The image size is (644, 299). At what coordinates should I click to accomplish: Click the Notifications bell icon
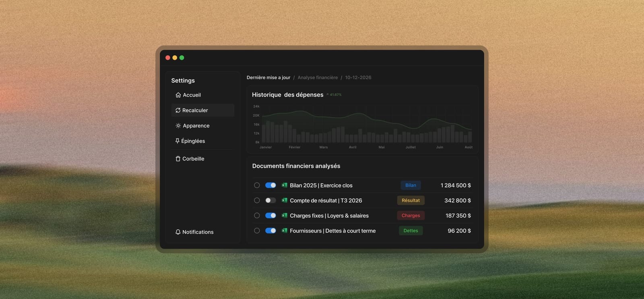[178, 232]
